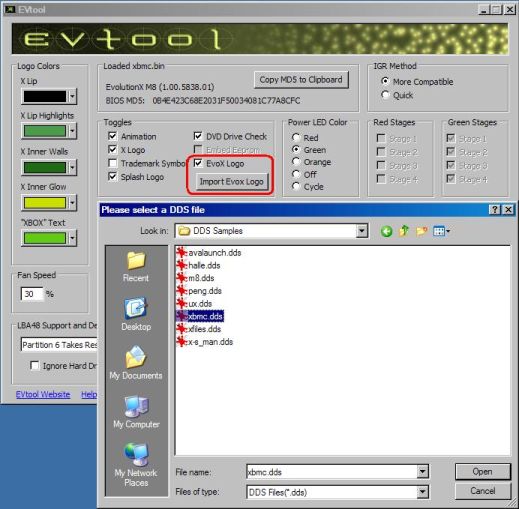The image size is (519, 509).
Task: Select the avalaunch.dds file icon
Action: [181, 253]
